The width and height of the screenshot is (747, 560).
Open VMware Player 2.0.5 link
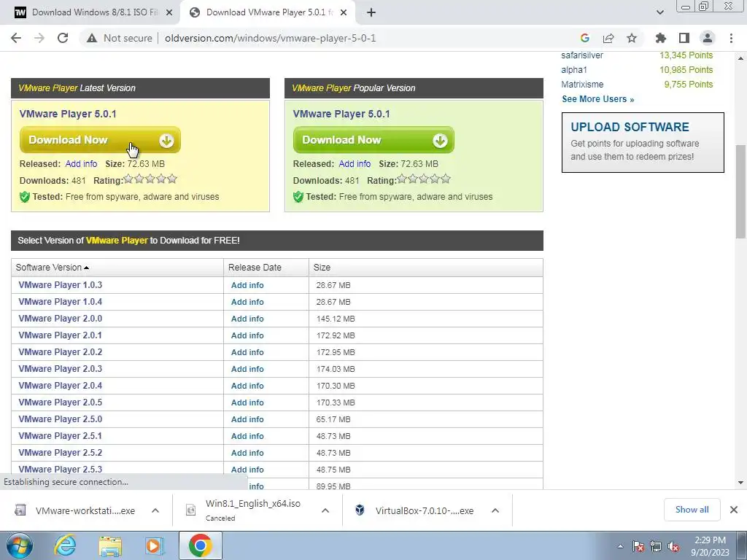[60, 402]
